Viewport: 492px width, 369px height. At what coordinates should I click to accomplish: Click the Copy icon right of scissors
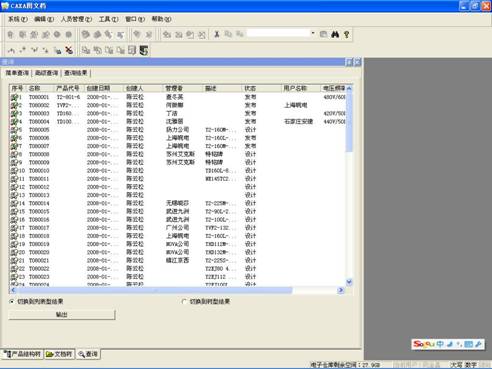coord(228,34)
